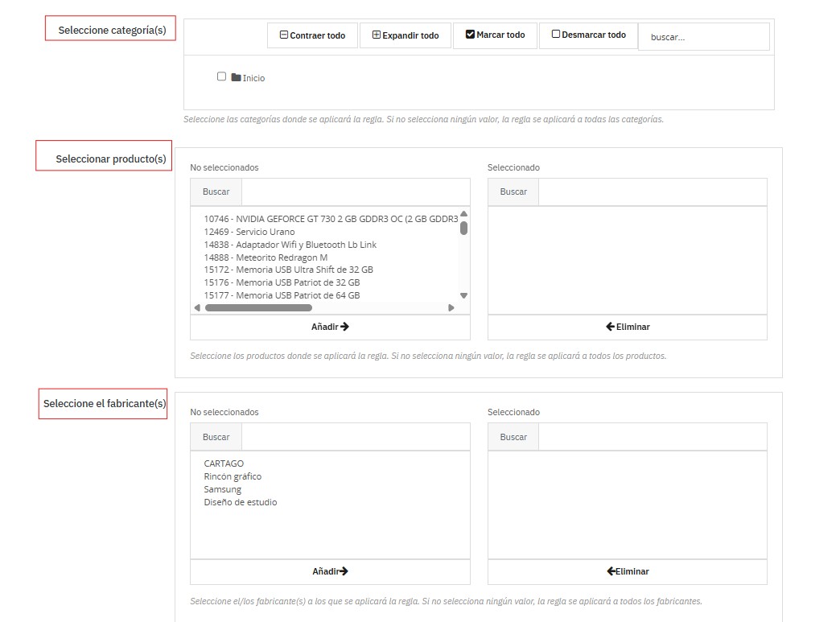840x622 pixels.
Task: Select the product Servicio Urano
Action: [x=249, y=232]
